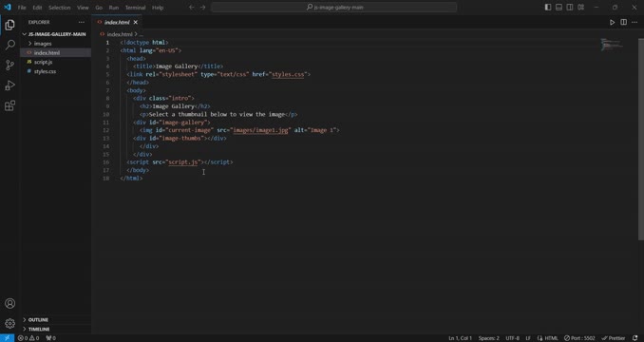The width and height of the screenshot is (644, 342).
Task: Toggle the bottom panel
Action: (x=559, y=8)
